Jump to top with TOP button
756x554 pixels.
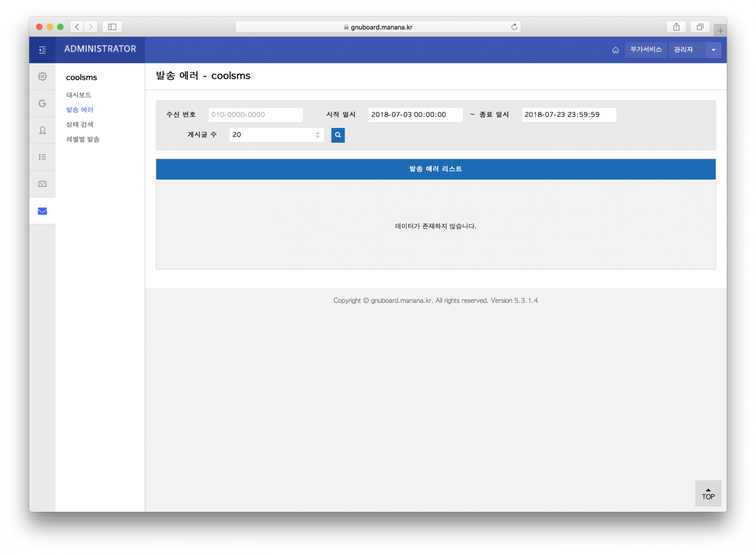[x=708, y=494]
